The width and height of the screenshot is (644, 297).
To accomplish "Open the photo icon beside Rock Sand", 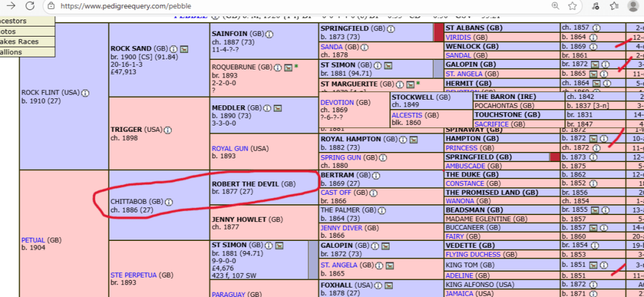I will [x=184, y=49].
